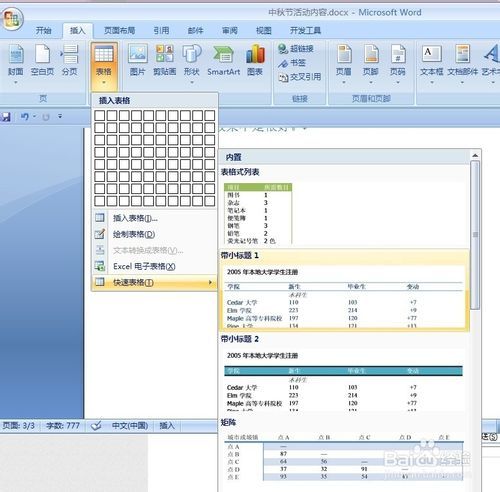Viewport: 500px width, 492px height.
Task: Choose 绘制表格(D) menu entry
Action: click(x=154, y=234)
